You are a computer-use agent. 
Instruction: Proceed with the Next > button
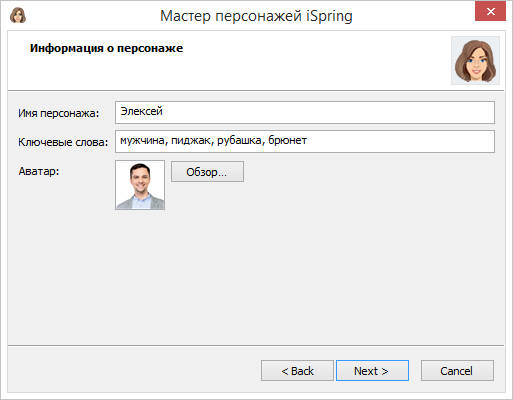pos(372,370)
